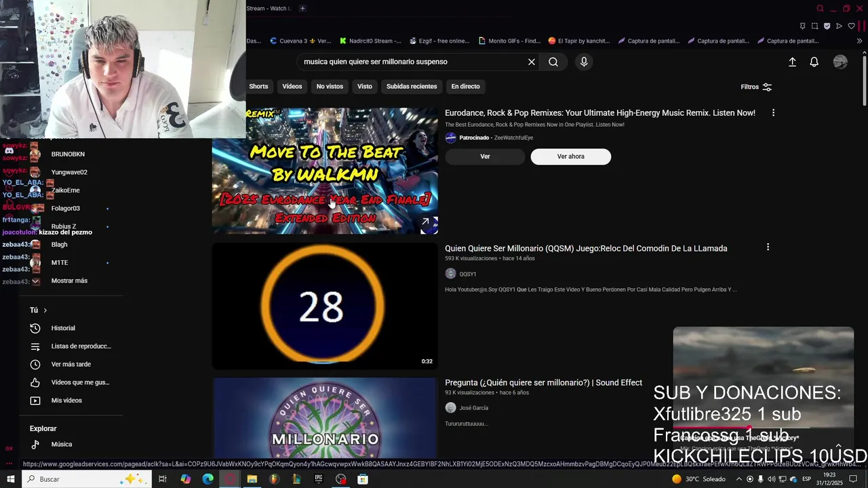Click the YouTube search magnifier button
Screen dimensions: 868x488
click(x=553, y=62)
